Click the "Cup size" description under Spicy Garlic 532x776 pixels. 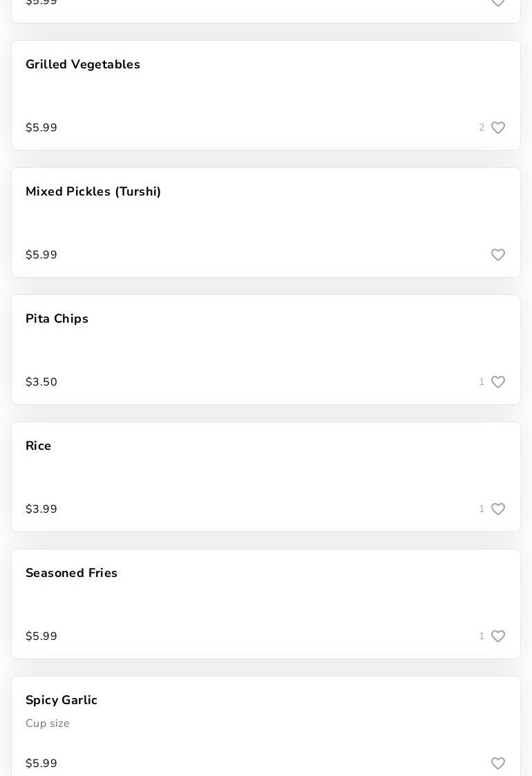(x=48, y=723)
